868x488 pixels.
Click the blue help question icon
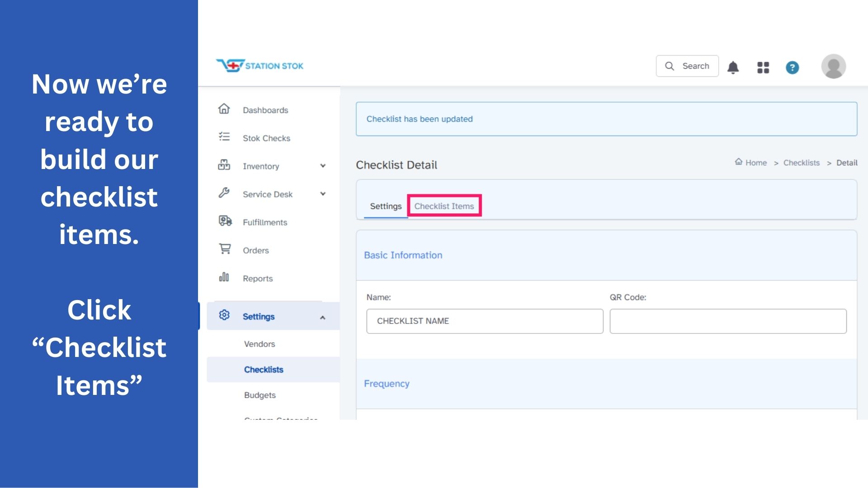coord(792,67)
